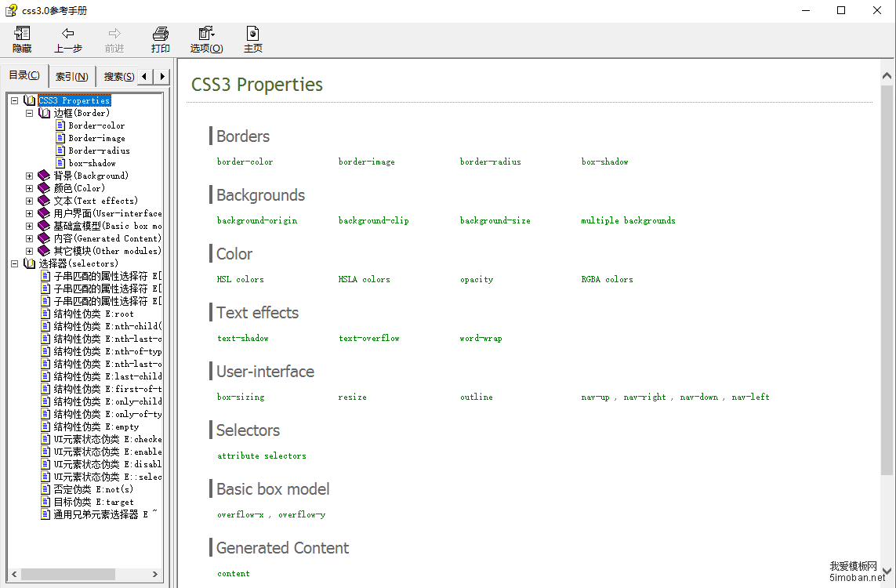This screenshot has width=896, height=588.
Task: Click the purple book icon beside 颜色(Color)
Action: point(45,188)
